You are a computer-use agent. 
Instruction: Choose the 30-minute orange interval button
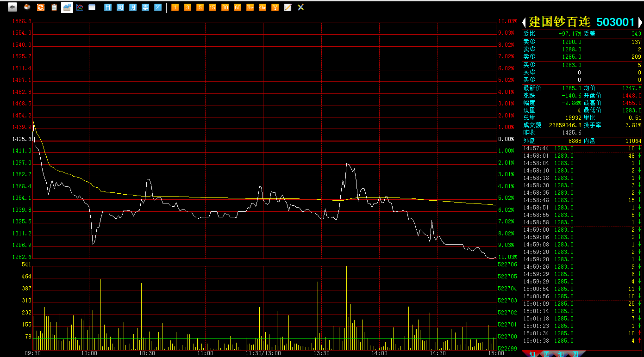(225, 7)
